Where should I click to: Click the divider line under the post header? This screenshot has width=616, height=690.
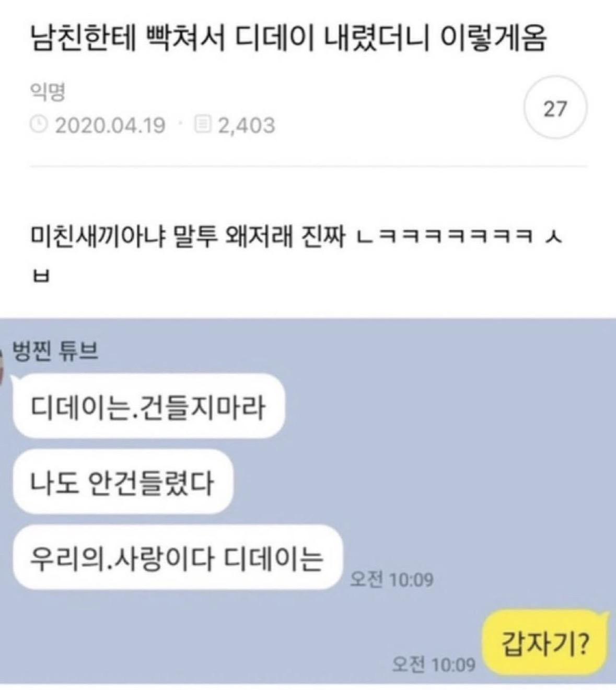click(308, 167)
